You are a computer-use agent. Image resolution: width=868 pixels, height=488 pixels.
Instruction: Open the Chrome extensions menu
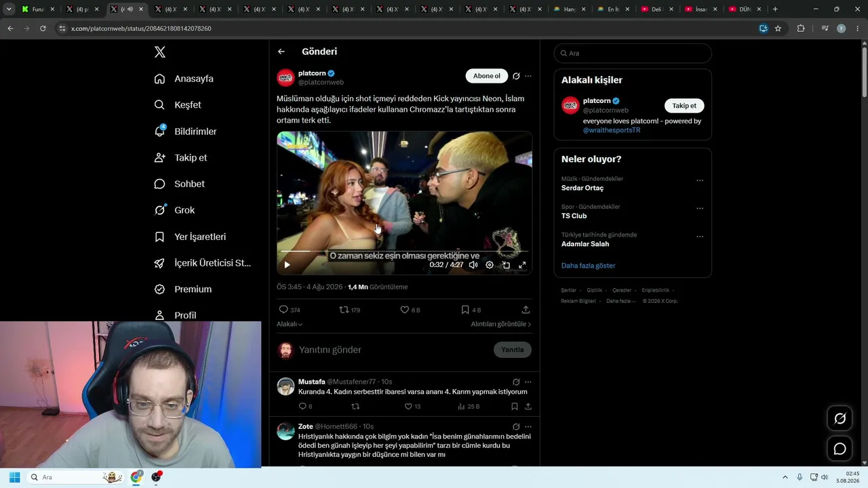click(x=801, y=28)
